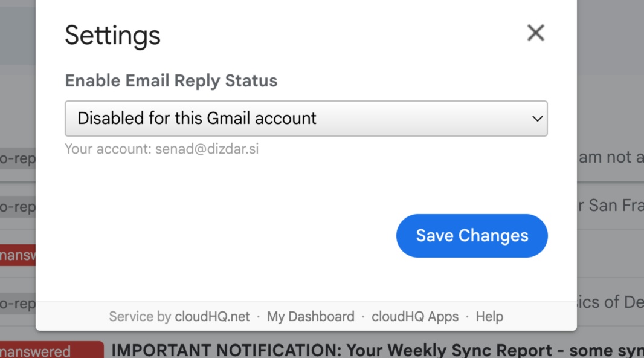Open the email snippet reading 'am not a'
644x358 pixels.
[x=611, y=157]
